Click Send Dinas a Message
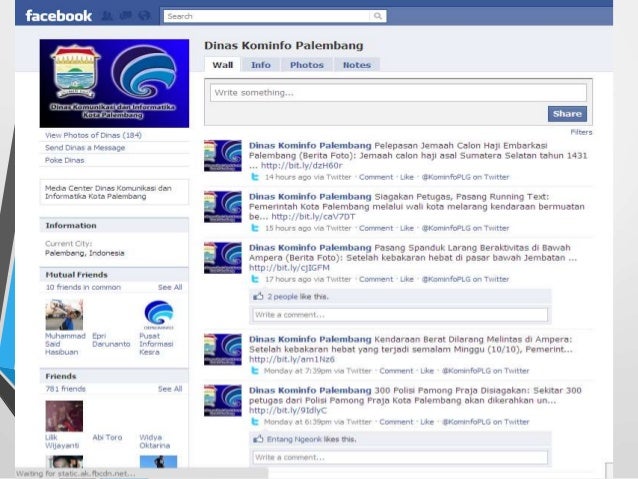Screen dimensions: 638x479 [85, 148]
